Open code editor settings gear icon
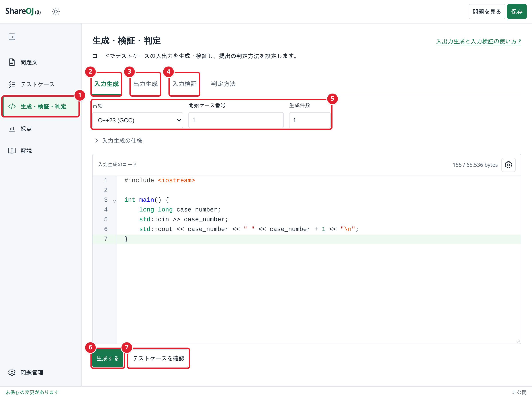Image resolution: width=532 pixels, height=399 pixels. tap(508, 165)
